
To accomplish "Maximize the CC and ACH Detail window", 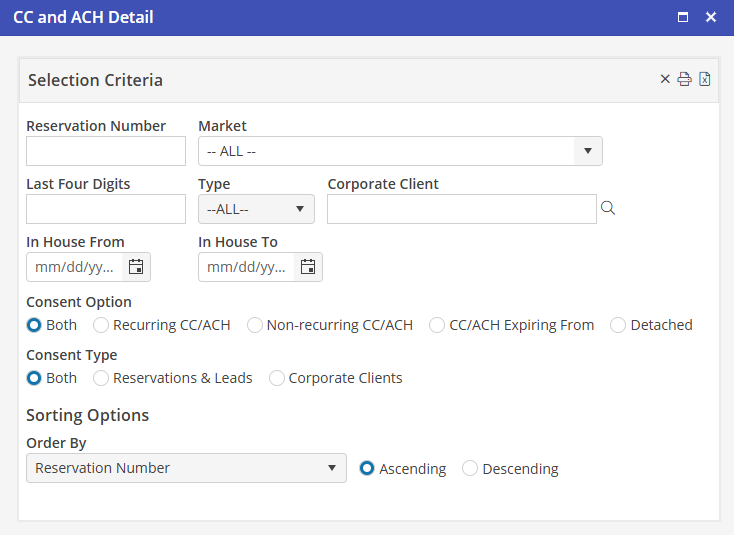I will tap(683, 17).
